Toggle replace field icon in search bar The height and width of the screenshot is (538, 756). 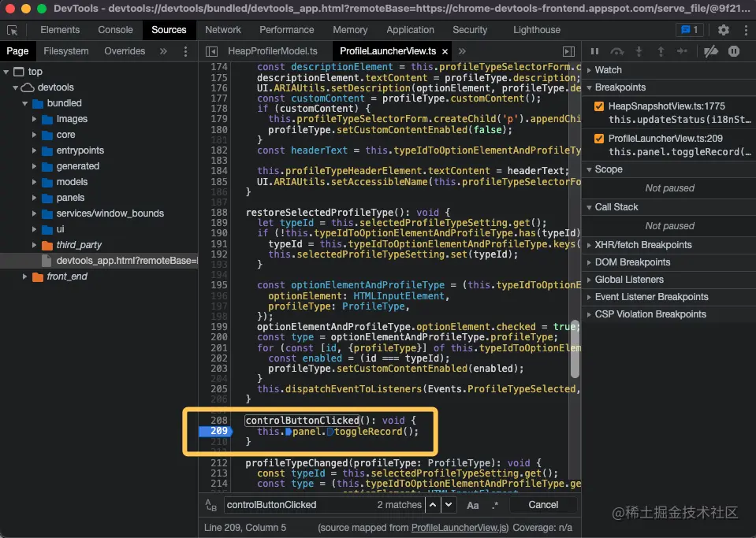point(211,505)
